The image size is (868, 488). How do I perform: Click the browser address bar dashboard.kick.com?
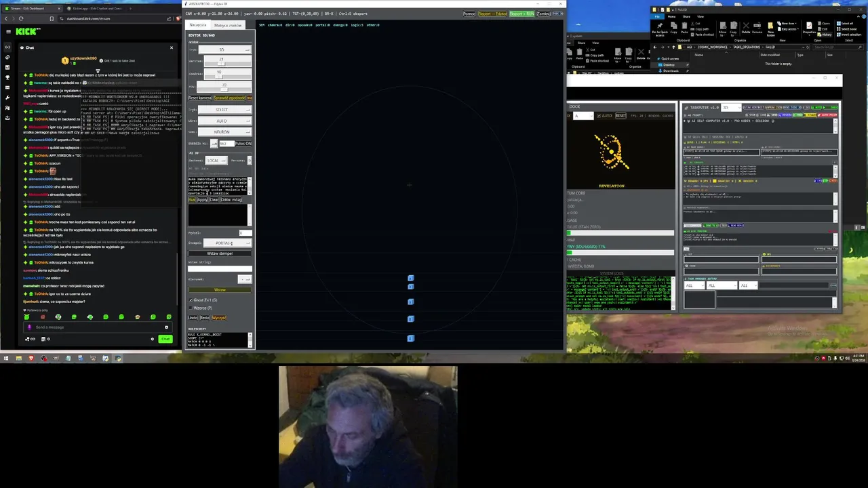click(88, 18)
